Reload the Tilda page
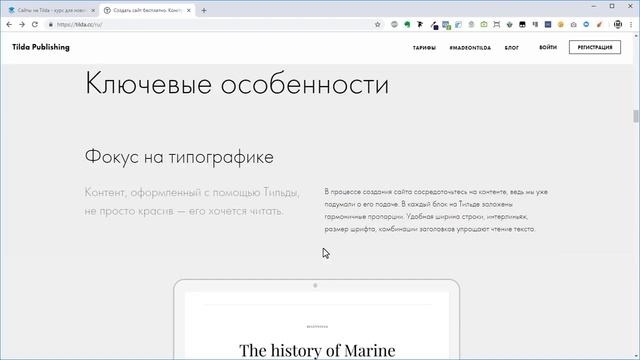The image size is (640, 360). [35, 24]
